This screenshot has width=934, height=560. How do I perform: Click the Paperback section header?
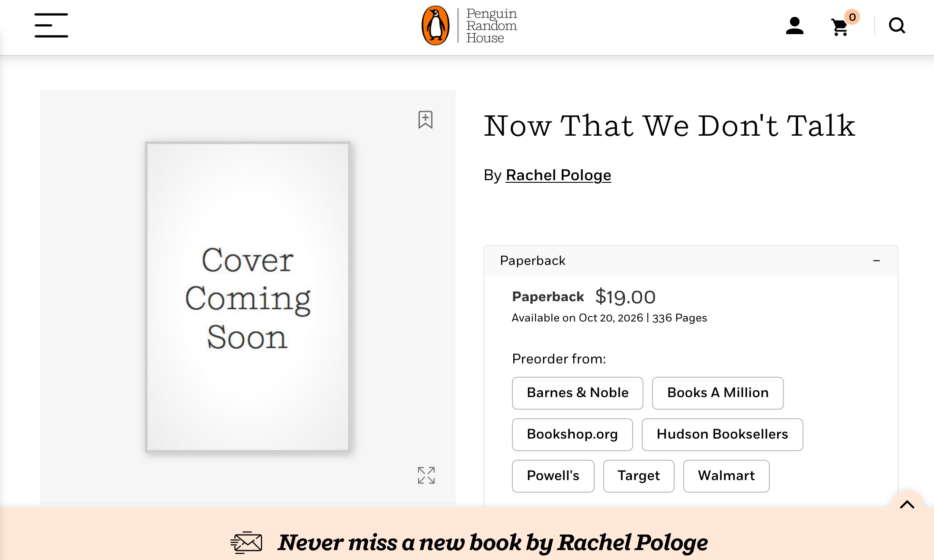(533, 261)
